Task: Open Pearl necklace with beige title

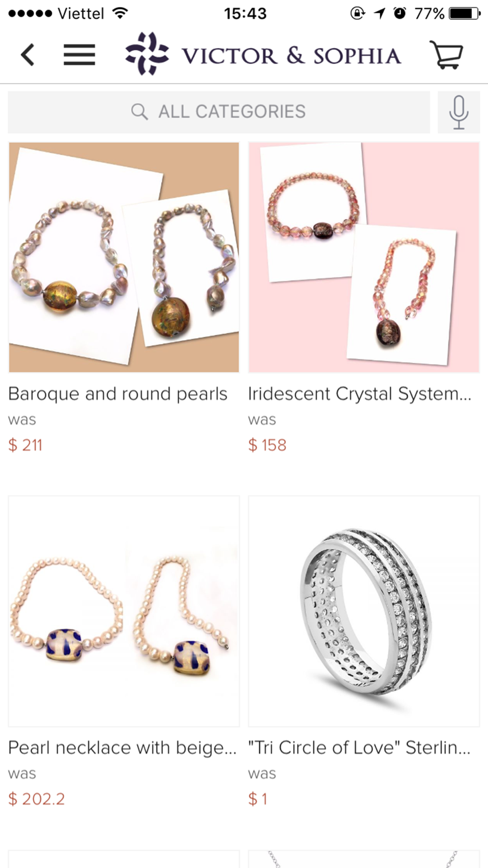Action: 122,748
